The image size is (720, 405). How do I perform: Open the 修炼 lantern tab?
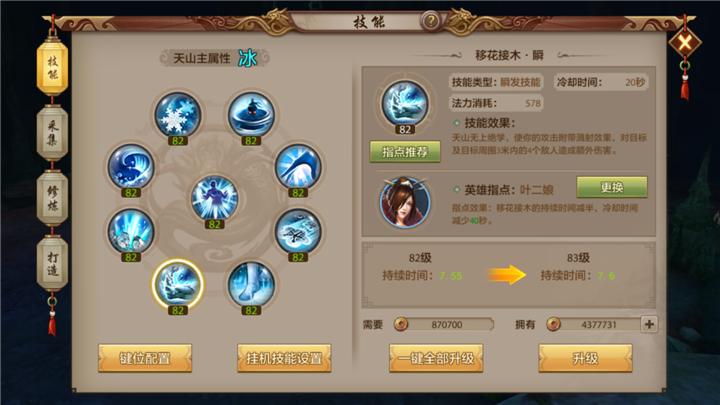52,198
